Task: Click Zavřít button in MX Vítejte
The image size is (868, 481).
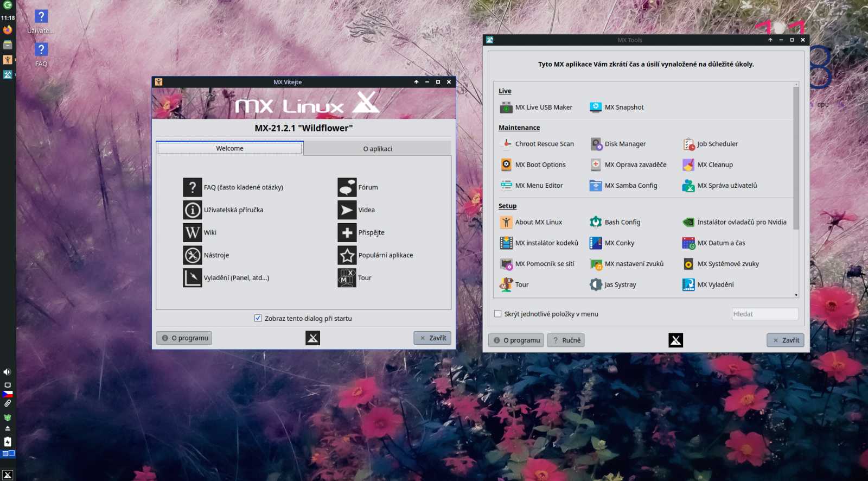Action: click(x=432, y=338)
